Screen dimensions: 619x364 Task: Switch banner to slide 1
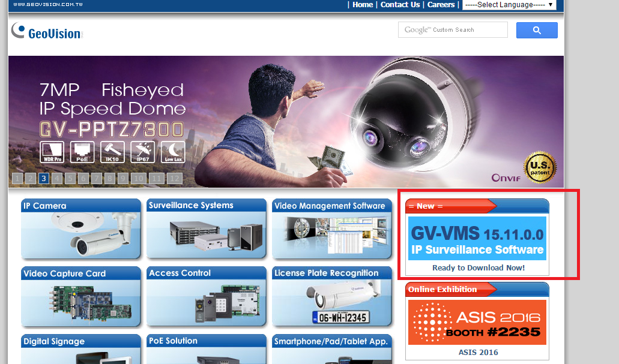coord(17,178)
